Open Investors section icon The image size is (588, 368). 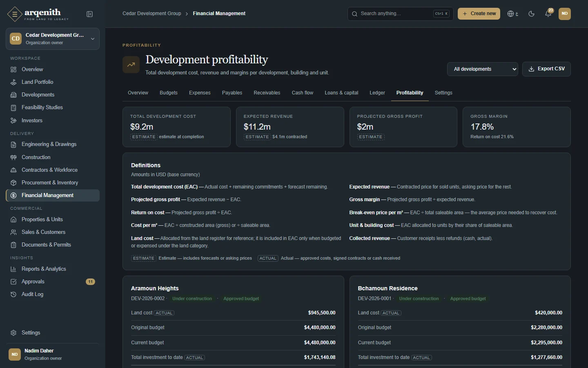click(13, 121)
